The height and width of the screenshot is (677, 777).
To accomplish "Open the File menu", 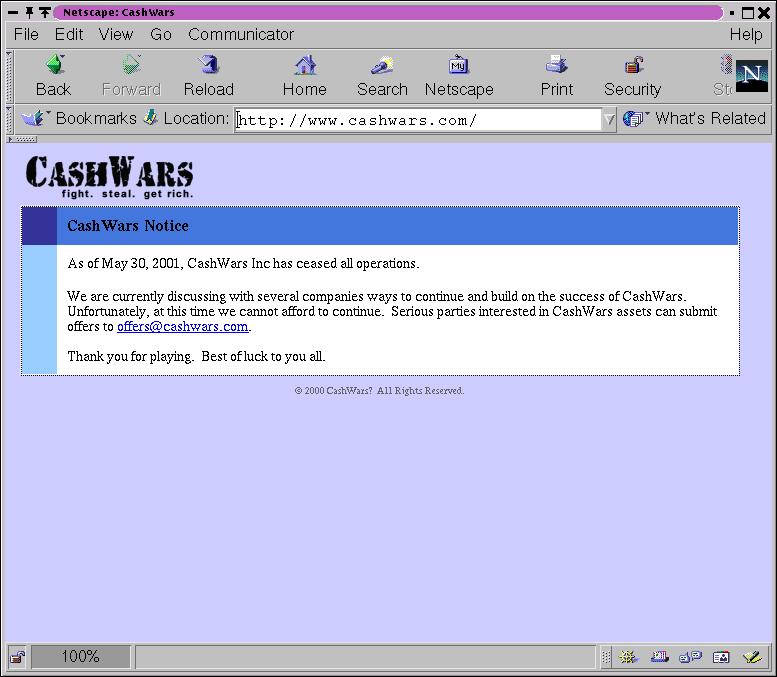I will click(x=26, y=34).
